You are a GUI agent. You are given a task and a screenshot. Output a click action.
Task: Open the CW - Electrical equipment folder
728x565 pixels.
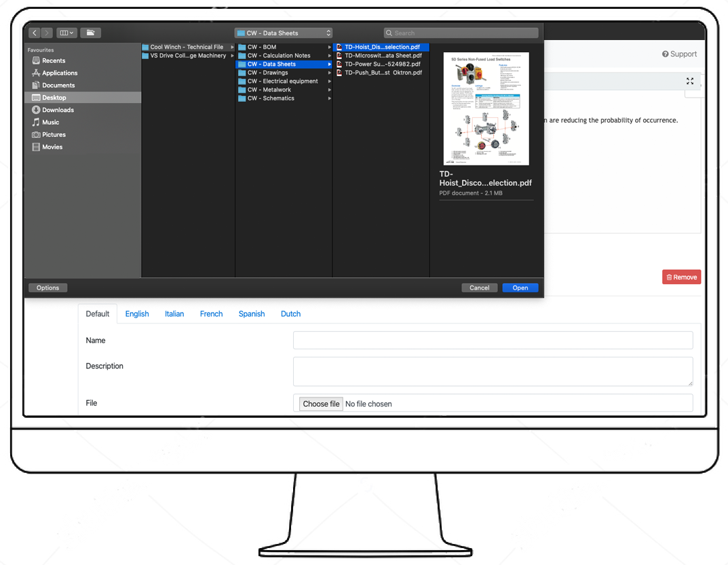[x=284, y=81]
